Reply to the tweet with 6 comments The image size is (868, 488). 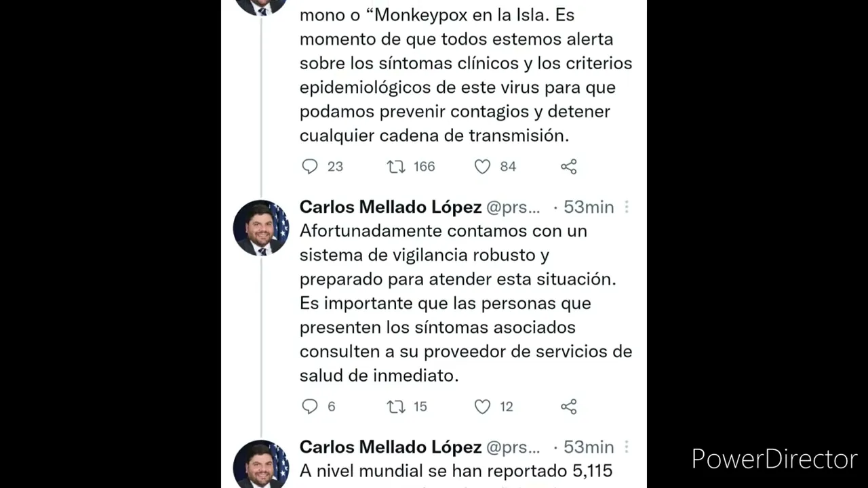pos(310,407)
